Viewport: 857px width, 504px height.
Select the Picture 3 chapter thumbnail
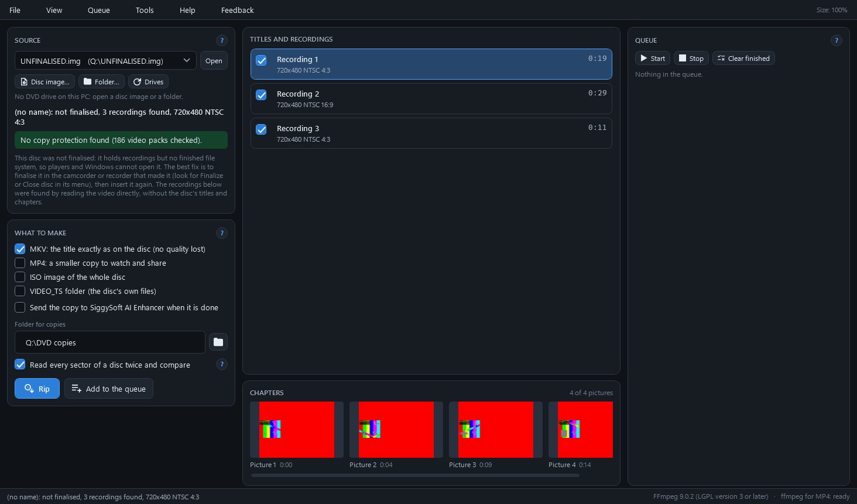click(496, 430)
